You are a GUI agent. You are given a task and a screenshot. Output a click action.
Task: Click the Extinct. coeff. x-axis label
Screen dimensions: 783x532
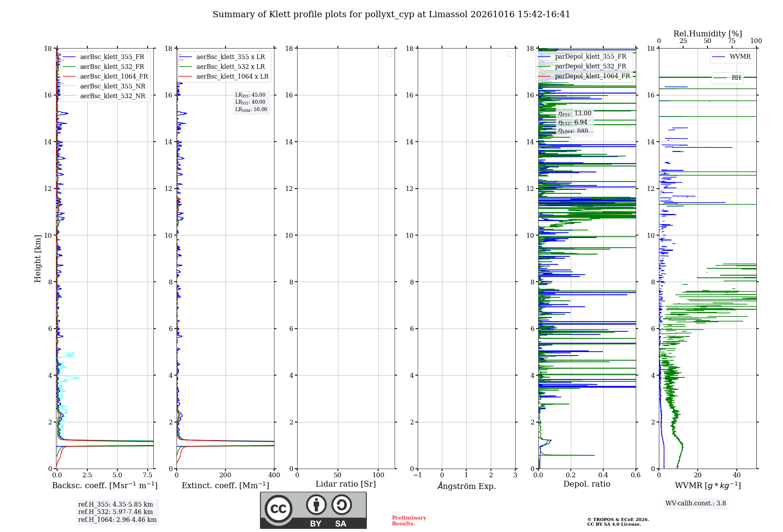[x=226, y=485]
